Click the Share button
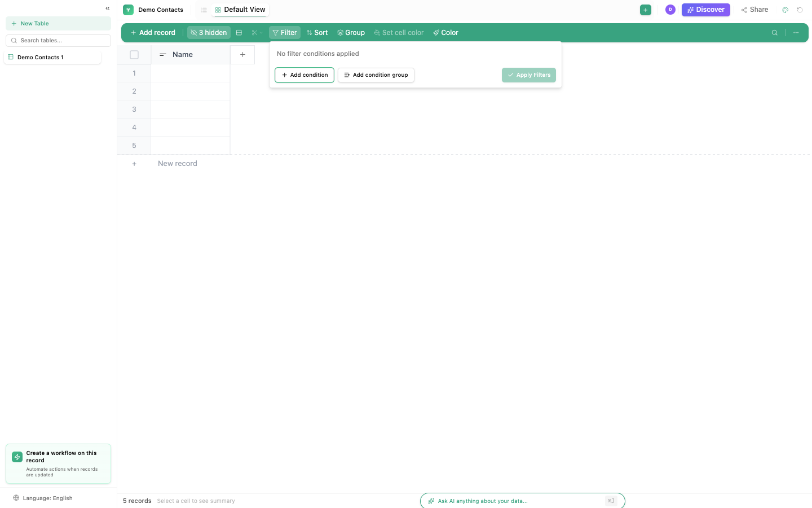This screenshot has width=812, height=508. pos(754,10)
